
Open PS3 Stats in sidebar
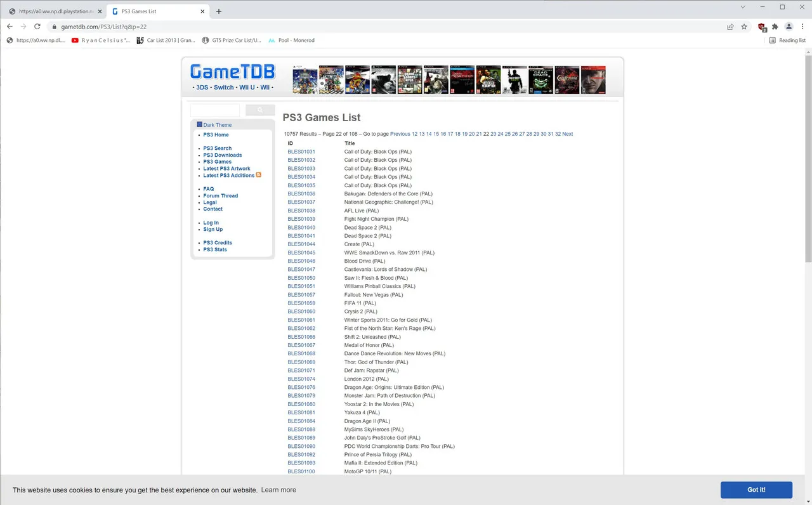[215, 250]
